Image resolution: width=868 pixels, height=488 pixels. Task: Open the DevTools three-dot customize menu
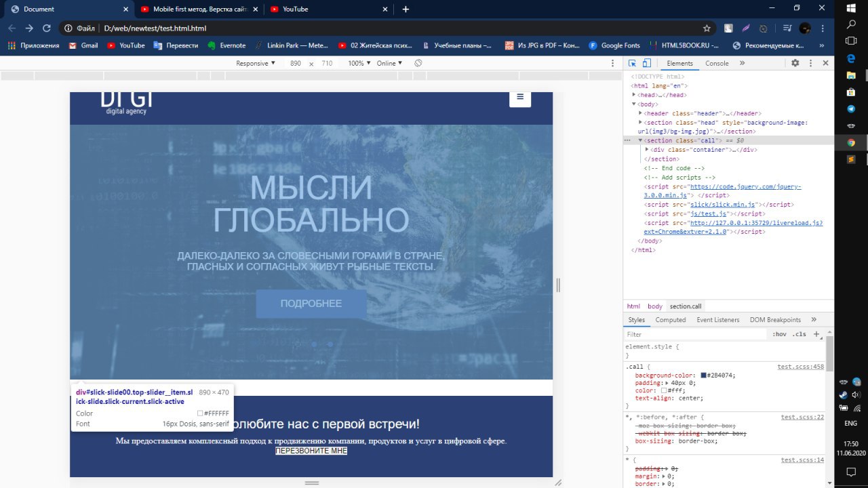point(810,63)
